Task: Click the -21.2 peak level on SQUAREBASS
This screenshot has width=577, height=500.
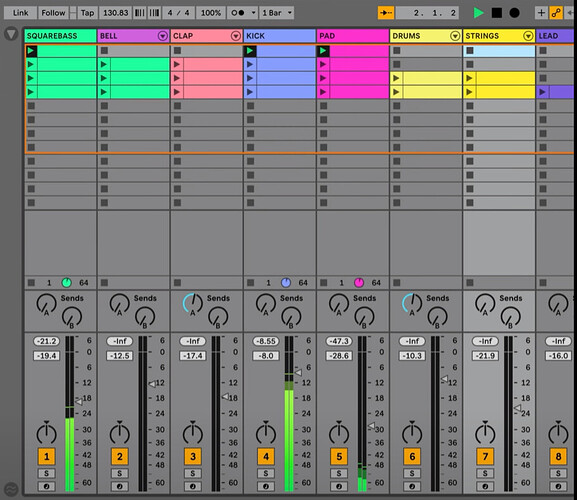Action: (46, 341)
